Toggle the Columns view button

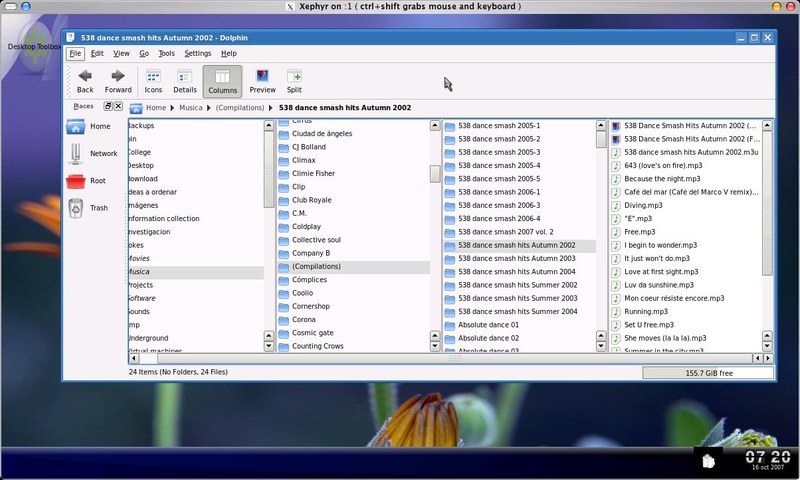[x=222, y=80]
